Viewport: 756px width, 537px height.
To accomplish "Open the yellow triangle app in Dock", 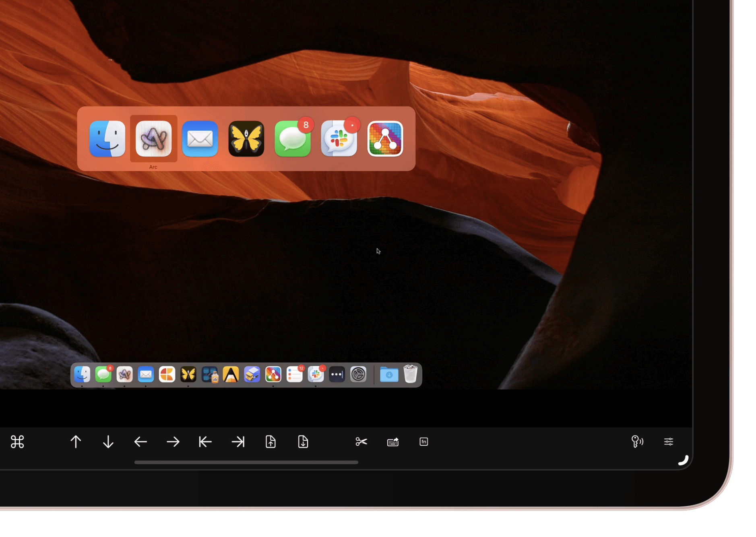I will (x=231, y=374).
